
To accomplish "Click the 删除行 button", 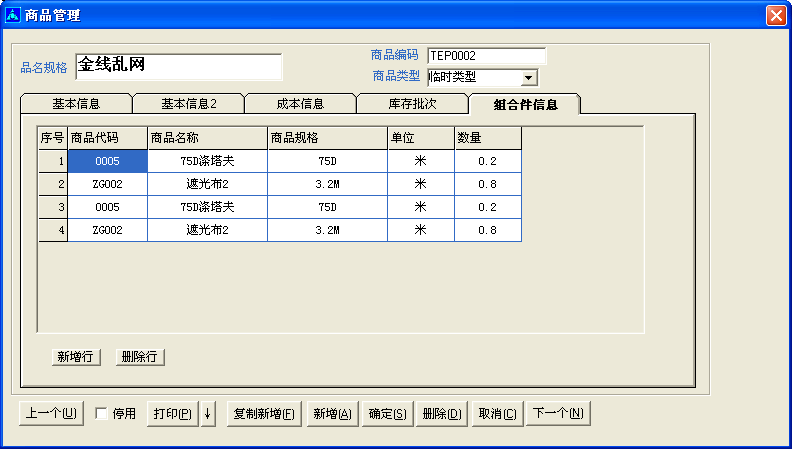I will [x=140, y=357].
